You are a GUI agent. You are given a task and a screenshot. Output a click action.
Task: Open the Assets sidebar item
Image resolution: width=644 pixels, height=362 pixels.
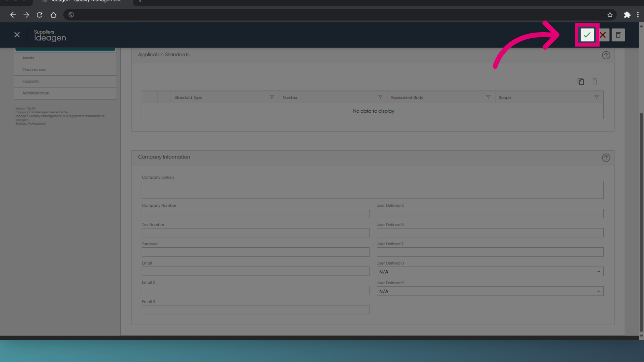click(x=65, y=58)
